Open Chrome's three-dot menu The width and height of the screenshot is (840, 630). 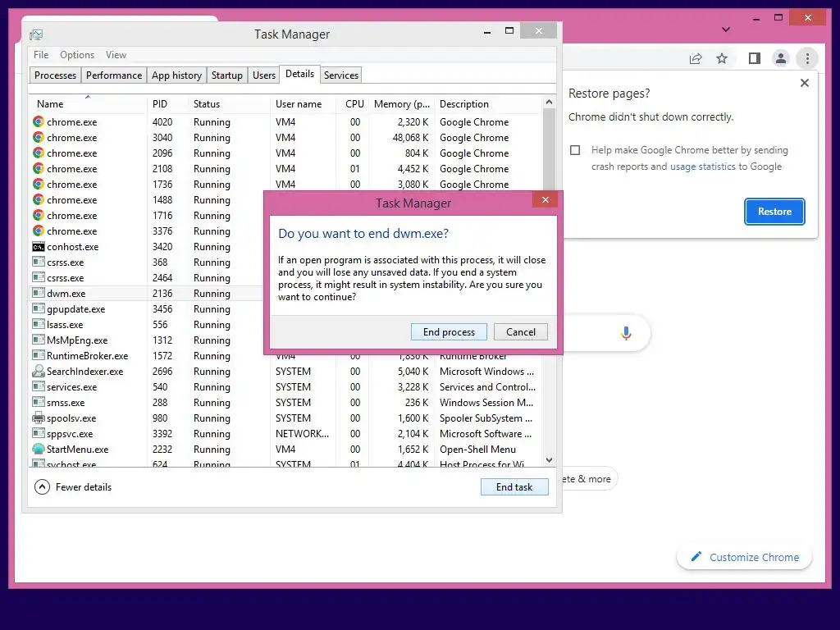[x=807, y=58]
